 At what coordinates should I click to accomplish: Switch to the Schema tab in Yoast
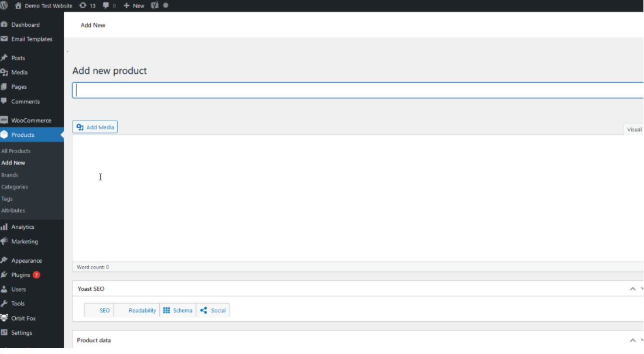coord(177,311)
